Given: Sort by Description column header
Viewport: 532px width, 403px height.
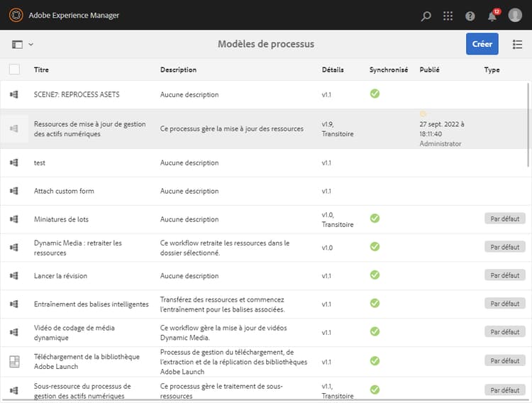Looking at the screenshot, I should click(x=179, y=70).
